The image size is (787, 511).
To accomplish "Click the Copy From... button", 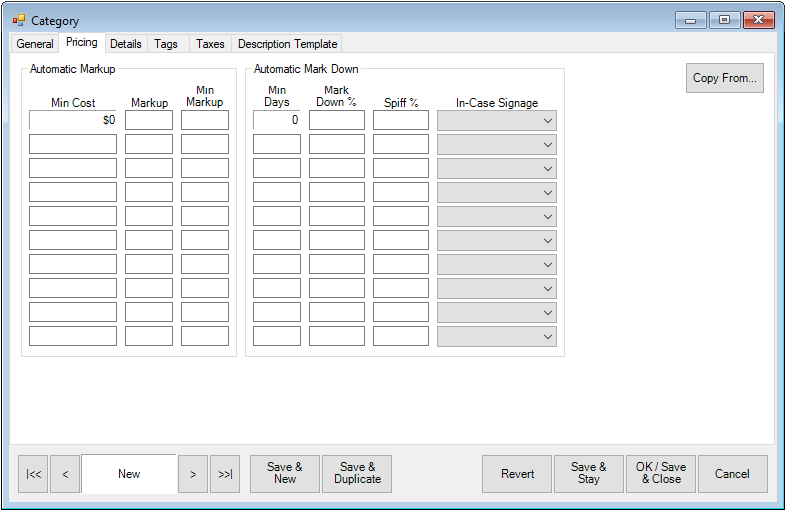I will (725, 78).
